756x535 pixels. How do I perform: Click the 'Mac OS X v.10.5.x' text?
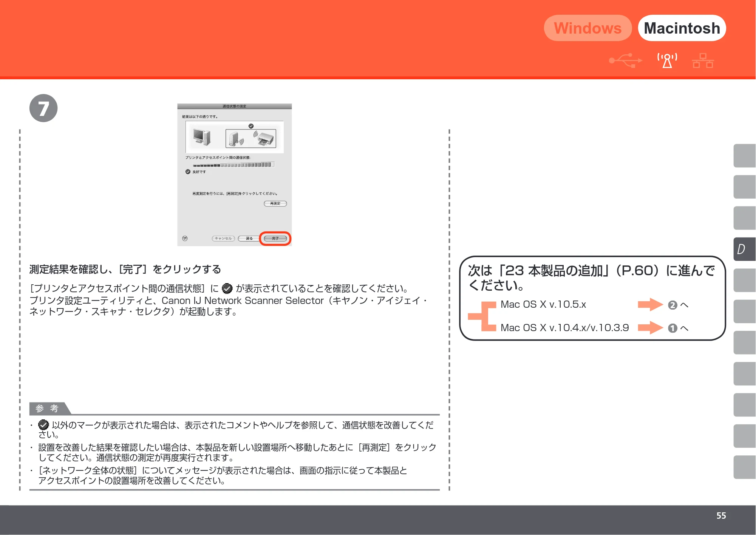coord(543,304)
